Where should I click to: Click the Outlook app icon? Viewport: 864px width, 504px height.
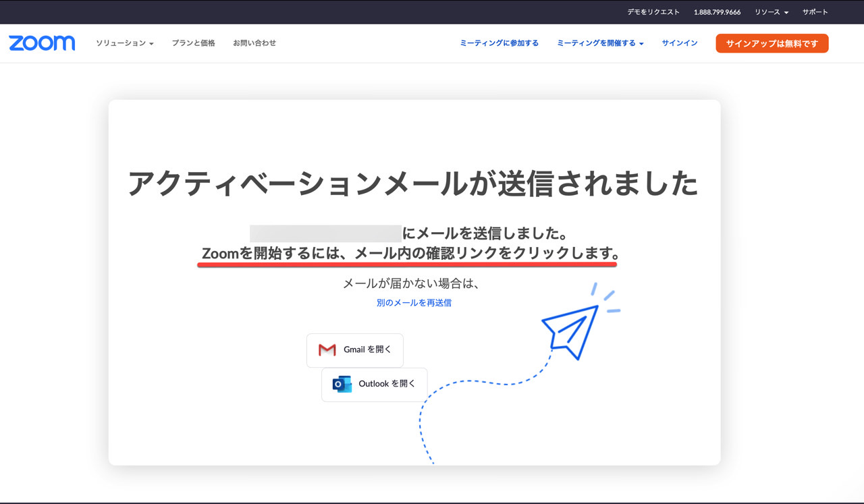pos(342,384)
